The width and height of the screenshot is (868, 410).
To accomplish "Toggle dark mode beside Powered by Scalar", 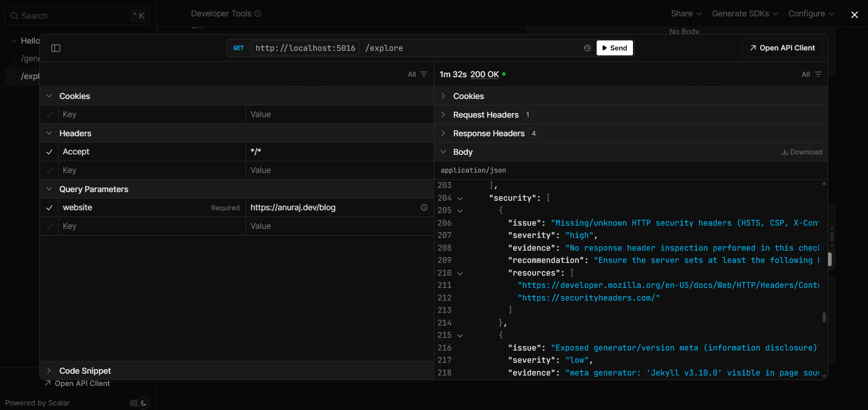I will (138, 403).
